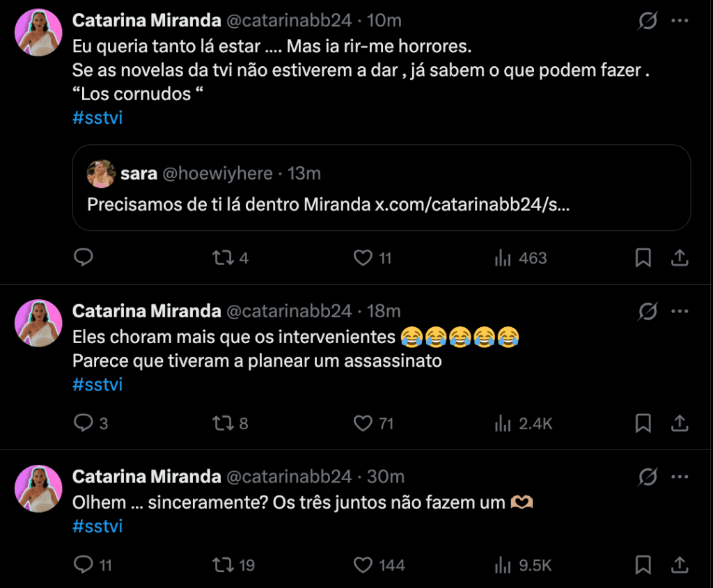Share the tweet with 9.5K views
The width and height of the screenshot is (713, 588).
pyautogui.click(x=680, y=565)
